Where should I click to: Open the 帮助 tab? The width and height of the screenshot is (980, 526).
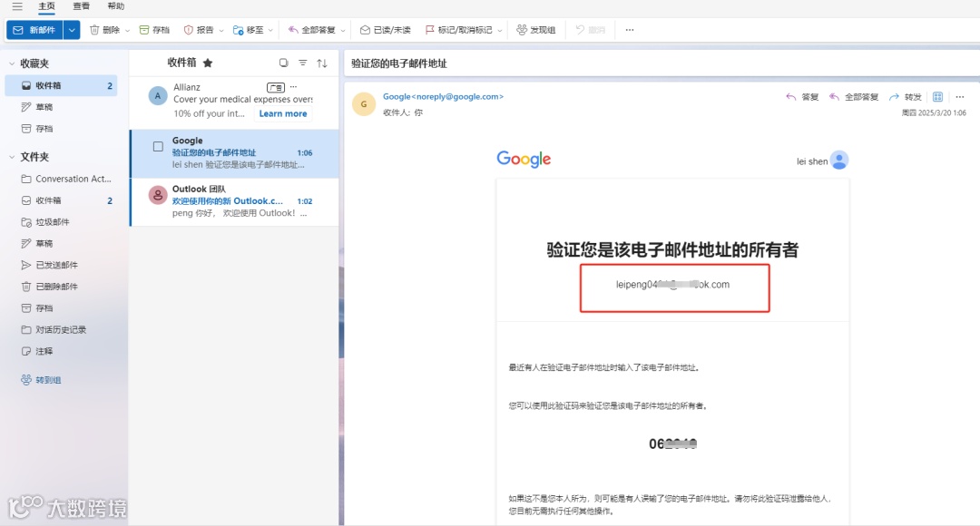coord(115,6)
